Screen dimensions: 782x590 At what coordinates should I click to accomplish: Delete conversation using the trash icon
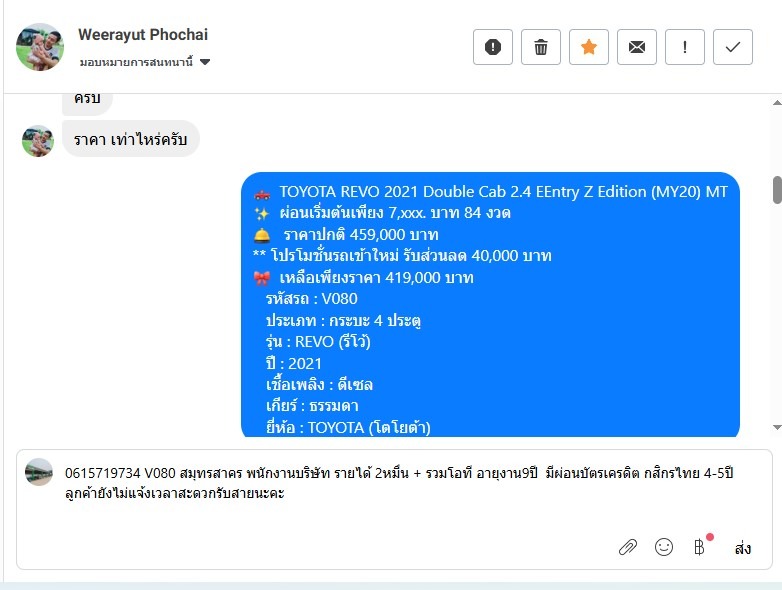(x=541, y=47)
